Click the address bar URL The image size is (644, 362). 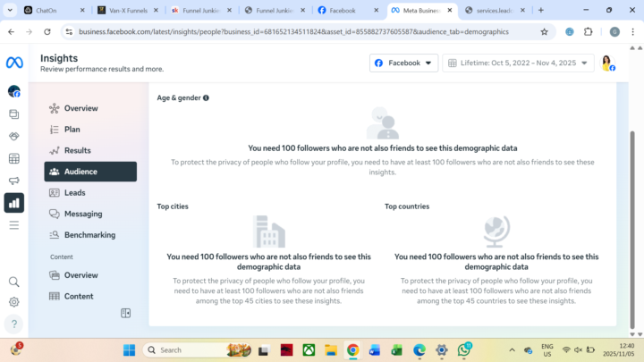pyautogui.click(x=293, y=31)
